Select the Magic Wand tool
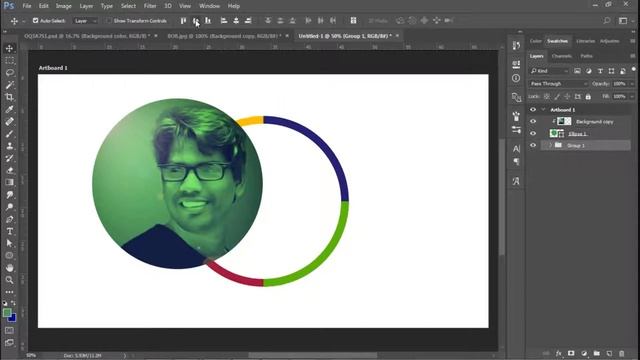640x360 pixels. [9, 85]
